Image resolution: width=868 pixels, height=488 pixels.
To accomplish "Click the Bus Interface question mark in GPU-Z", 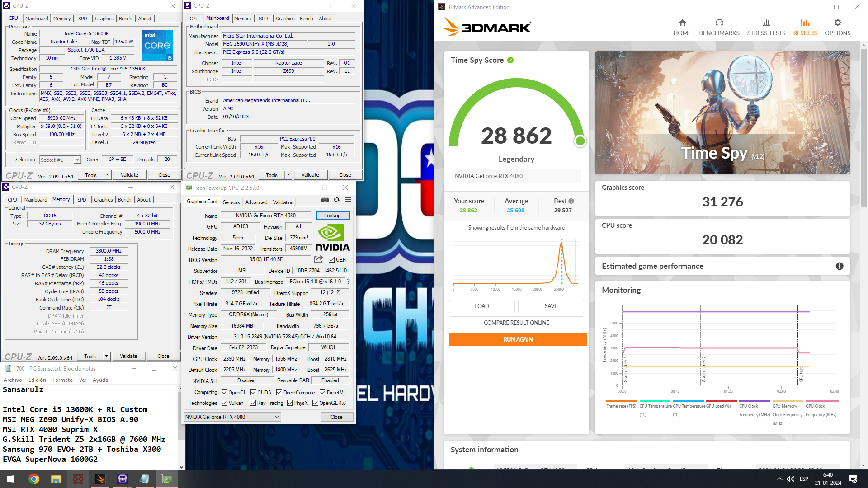I will [348, 282].
